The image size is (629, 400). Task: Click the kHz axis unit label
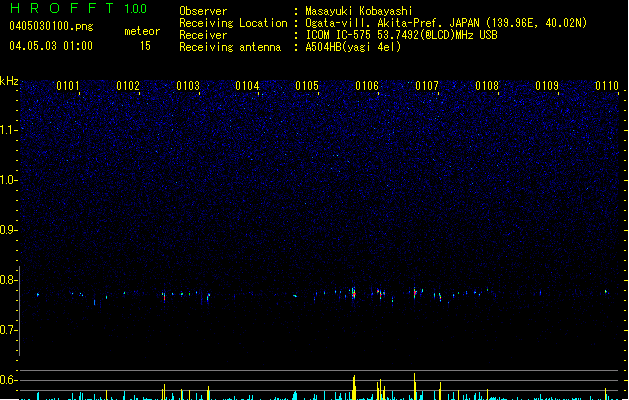point(9,81)
